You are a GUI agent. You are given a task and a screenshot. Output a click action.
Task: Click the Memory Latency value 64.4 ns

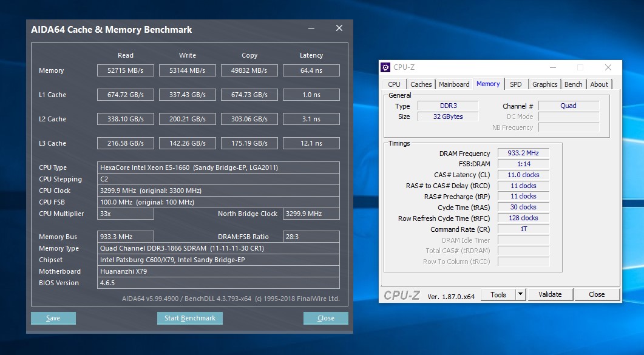tap(311, 70)
